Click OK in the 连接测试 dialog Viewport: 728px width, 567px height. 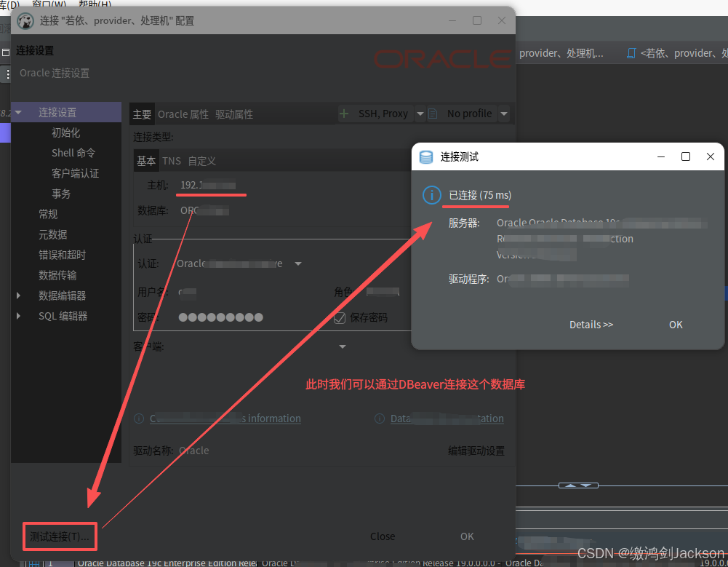(x=676, y=325)
